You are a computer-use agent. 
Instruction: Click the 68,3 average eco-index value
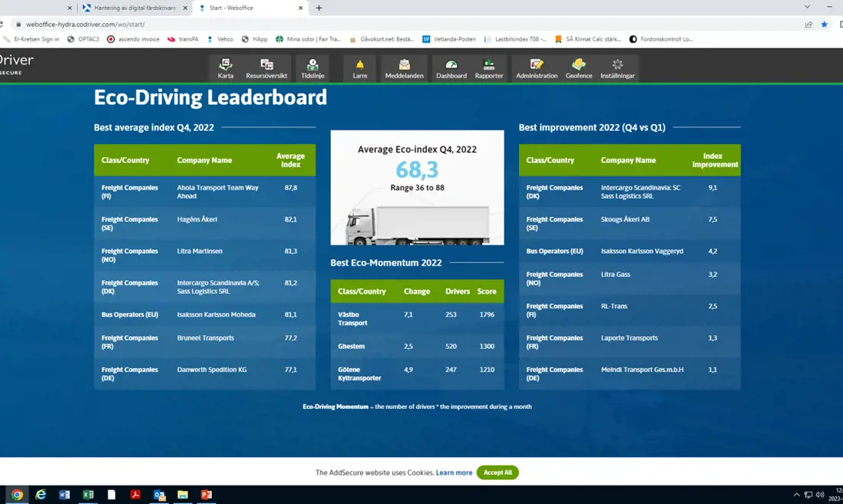[417, 170]
